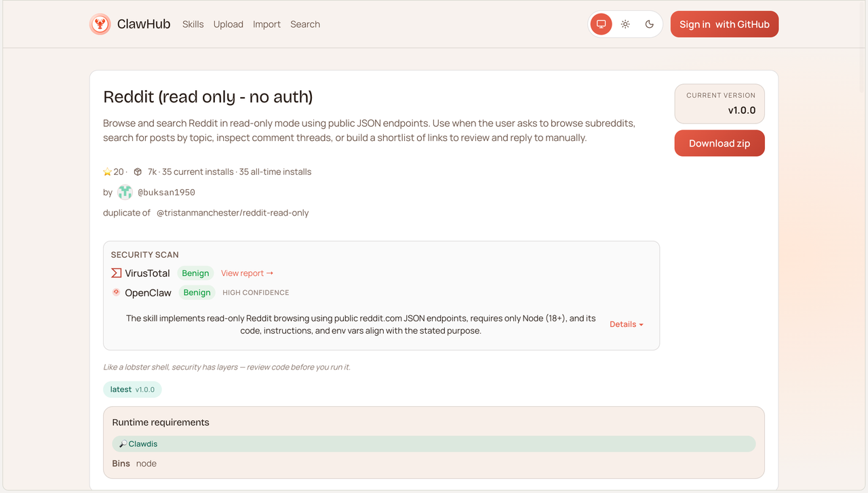Go to the Upload page
Image resolution: width=868 pixels, height=493 pixels.
coord(228,24)
